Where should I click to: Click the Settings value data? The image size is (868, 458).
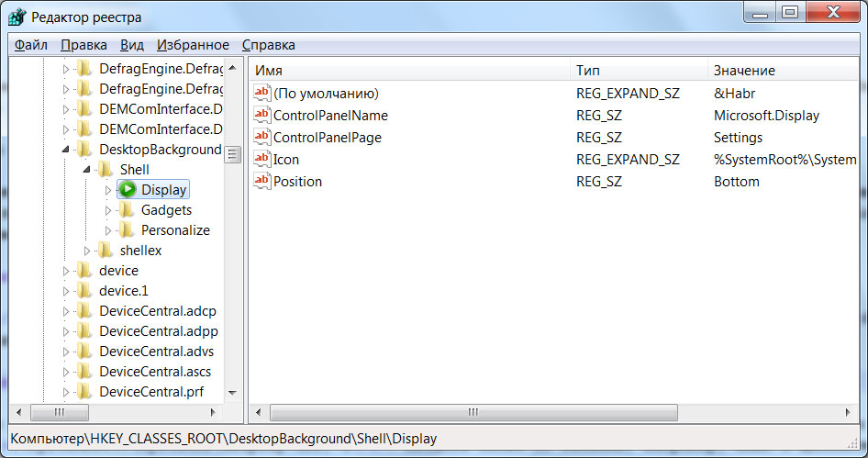(x=738, y=138)
